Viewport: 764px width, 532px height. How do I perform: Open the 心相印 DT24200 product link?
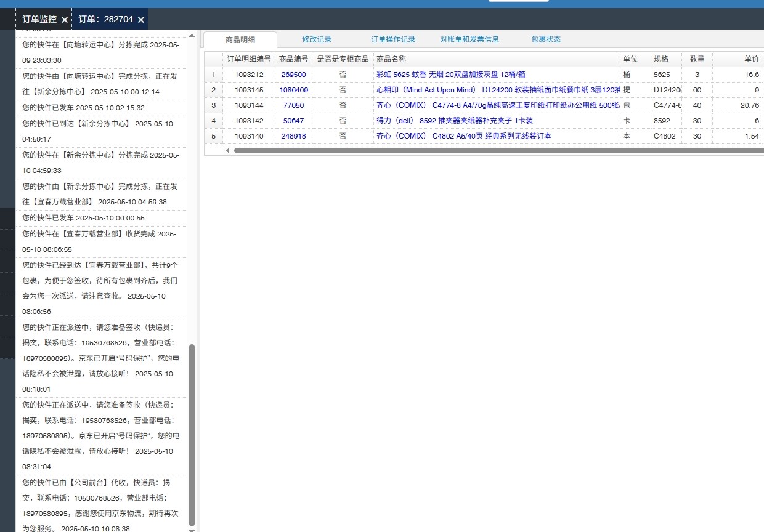(498, 90)
